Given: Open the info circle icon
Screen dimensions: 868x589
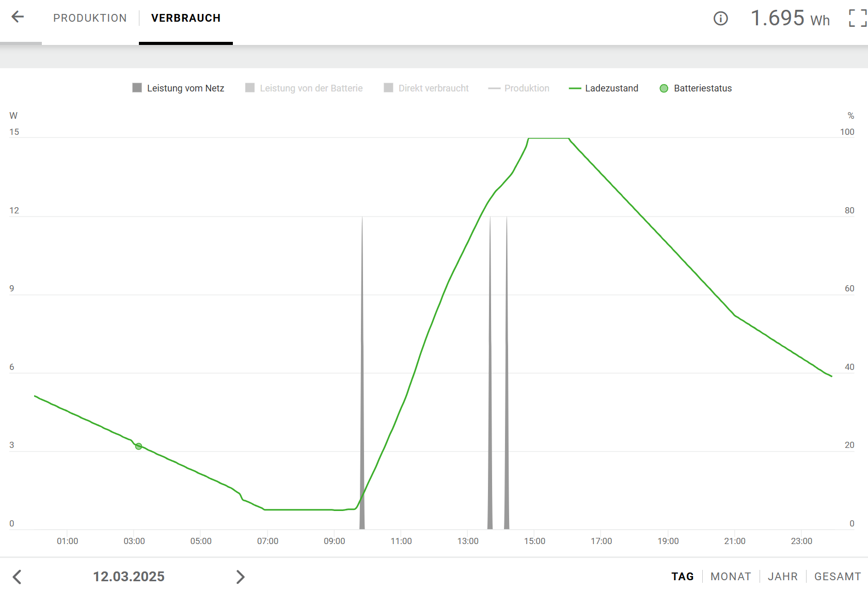Looking at the screenshot, I should point(720,19).
